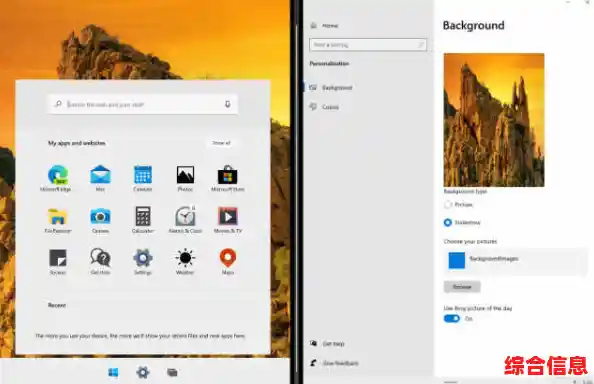Click the My apps and websites heading

[x=77, y=143]
